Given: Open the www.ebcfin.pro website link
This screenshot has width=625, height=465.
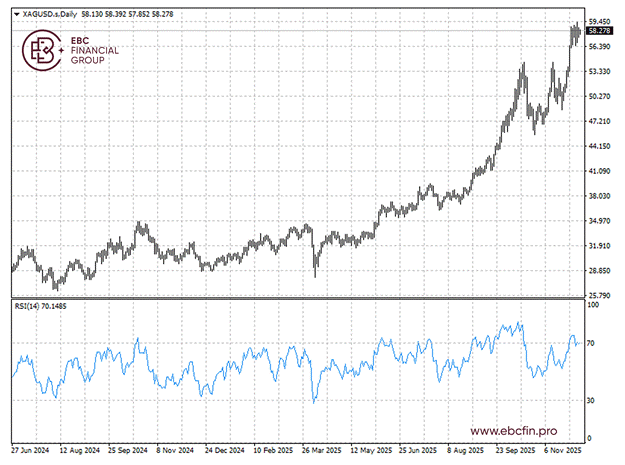Looking at the screenshot, I should 513,430.
